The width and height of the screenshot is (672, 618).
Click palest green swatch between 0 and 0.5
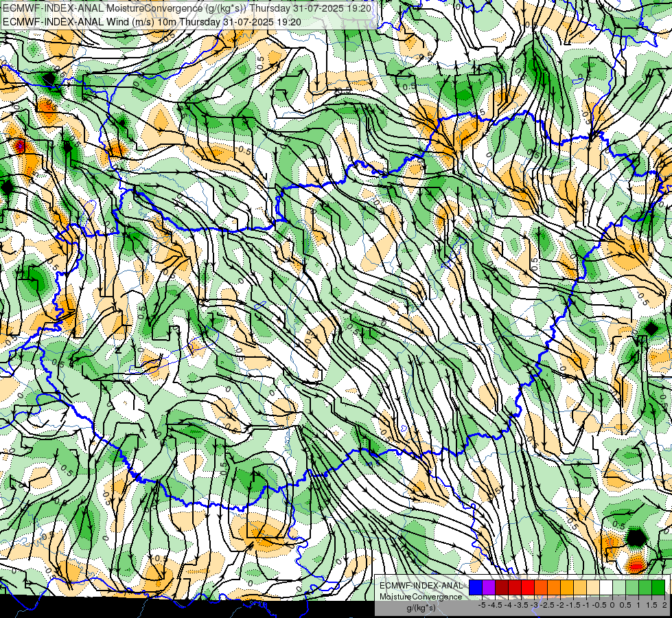coord(619,587)
